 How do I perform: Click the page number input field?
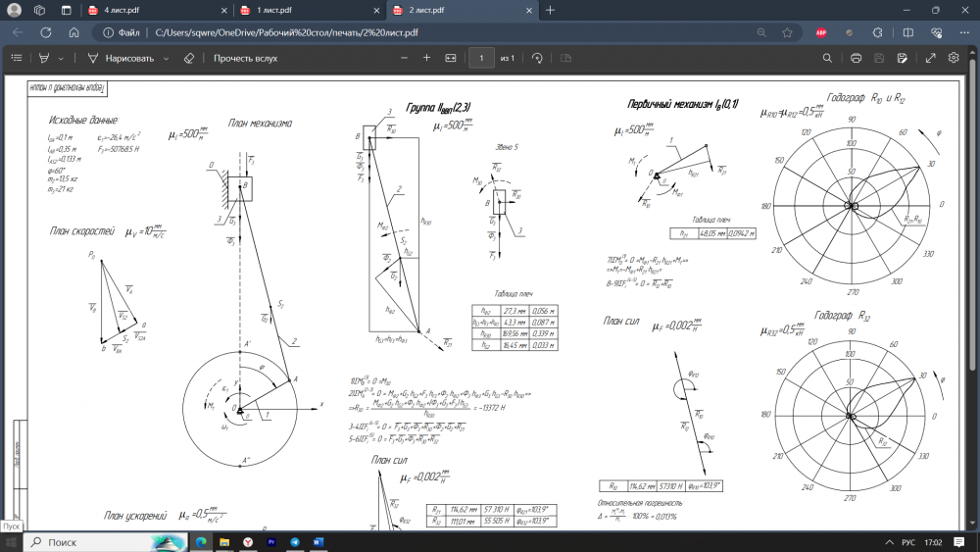click(x=481, y=58)
